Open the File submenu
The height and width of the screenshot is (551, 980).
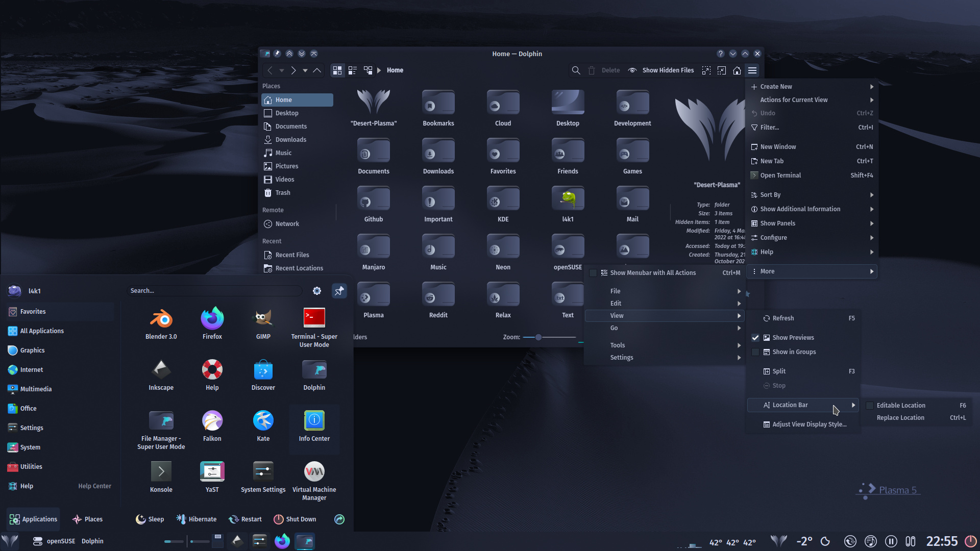click(x=665, y=291)
